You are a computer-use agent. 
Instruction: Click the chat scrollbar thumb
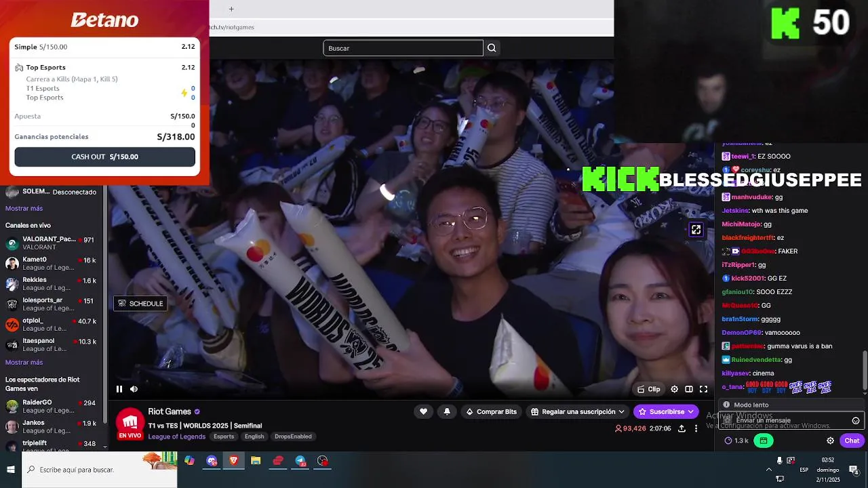[x=865, y=371]
